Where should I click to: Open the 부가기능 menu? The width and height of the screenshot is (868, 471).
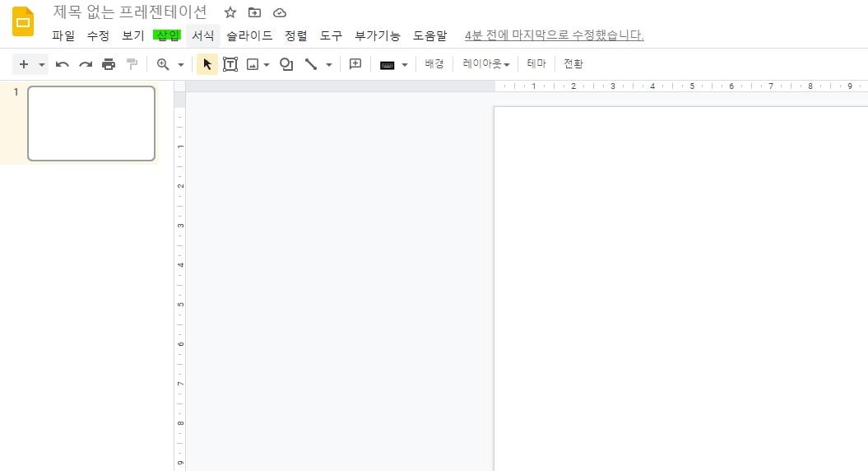click(378, 35)
